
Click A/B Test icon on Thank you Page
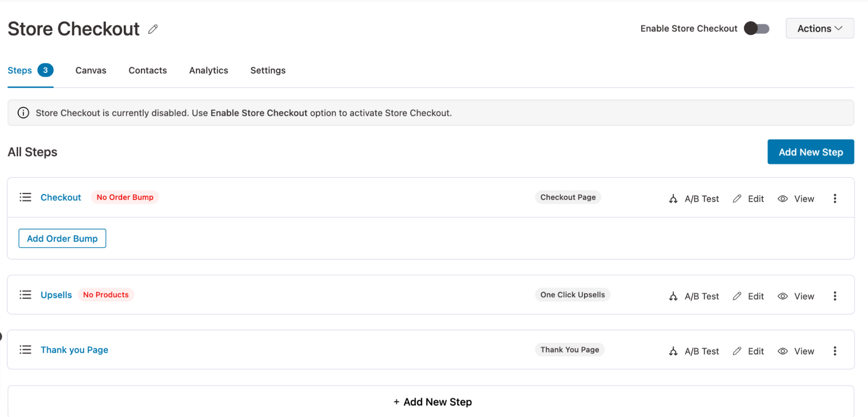(x=673, y=351)
